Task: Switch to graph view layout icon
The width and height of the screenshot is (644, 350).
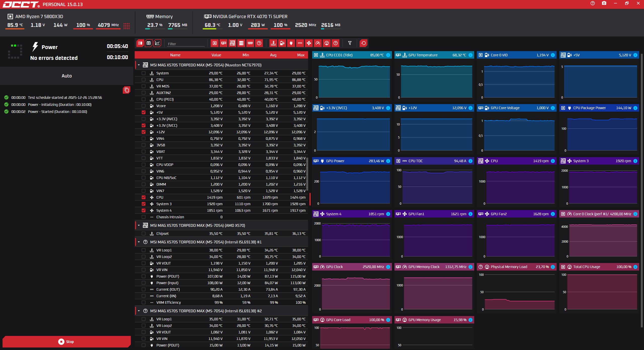Action: [x=157, y=43]
